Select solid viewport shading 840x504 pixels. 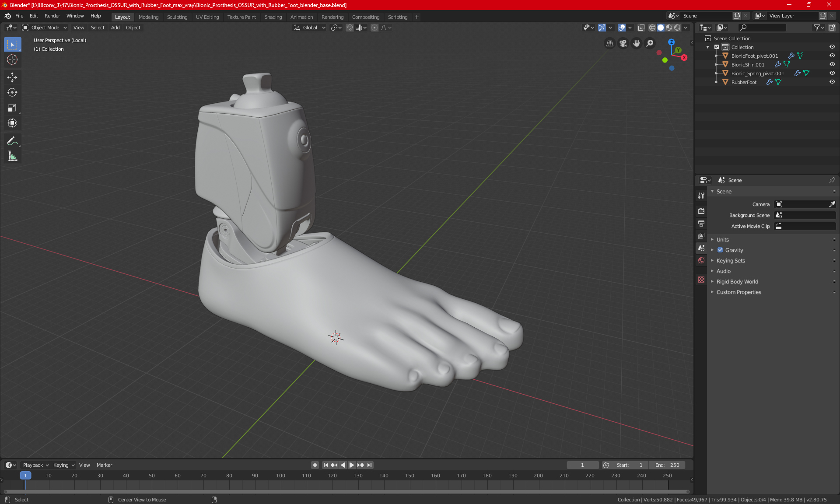pyautogui.click(x=661, y=28)
